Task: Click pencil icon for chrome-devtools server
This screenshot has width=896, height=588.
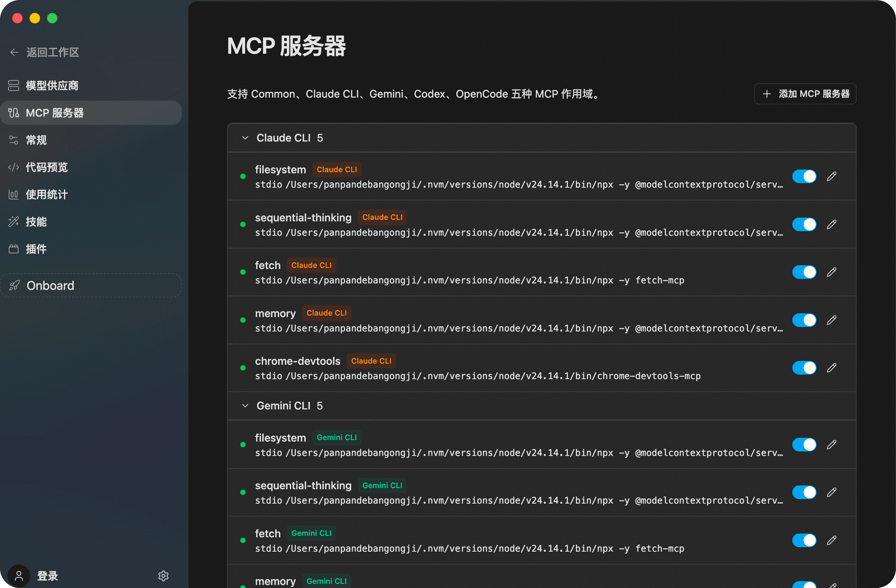Action: point(831,368)
